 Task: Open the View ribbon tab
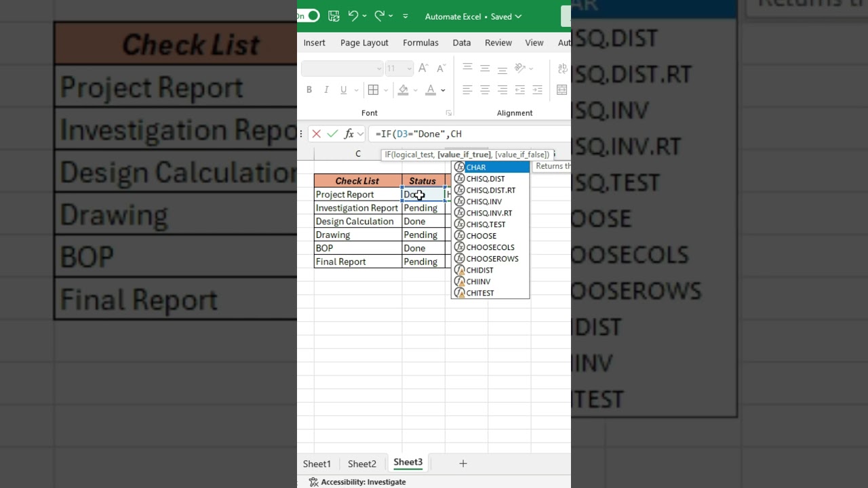[534, 43]
